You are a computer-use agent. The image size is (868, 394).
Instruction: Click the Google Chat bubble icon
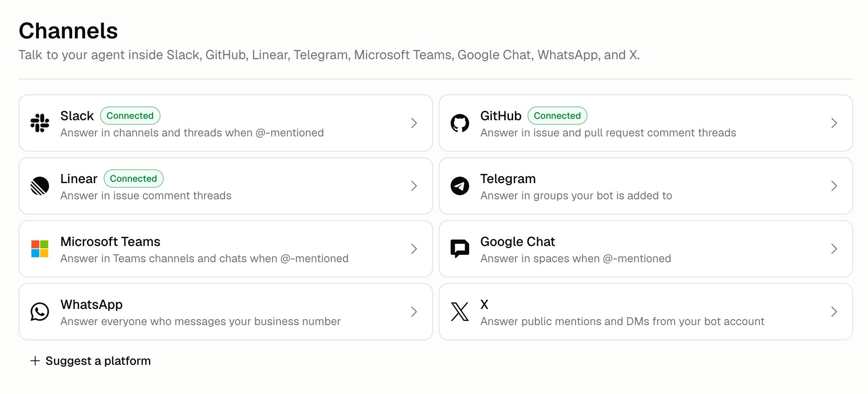click(460, 249)
